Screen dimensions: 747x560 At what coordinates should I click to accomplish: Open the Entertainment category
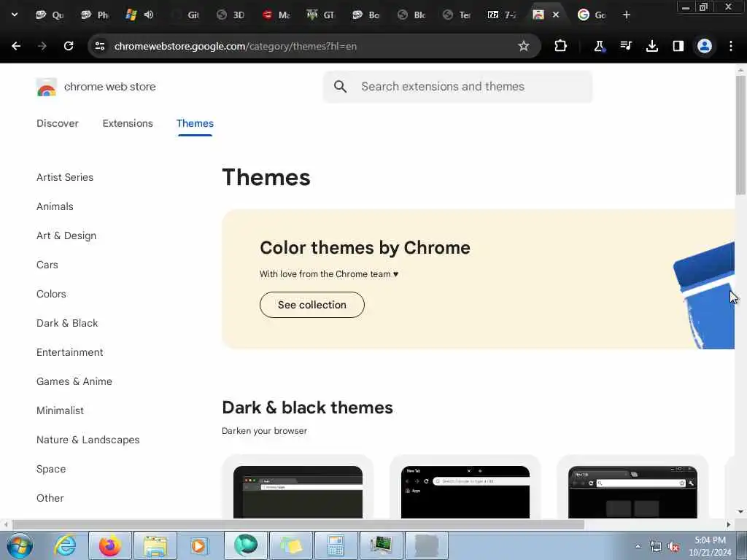(x=69, y=352)
